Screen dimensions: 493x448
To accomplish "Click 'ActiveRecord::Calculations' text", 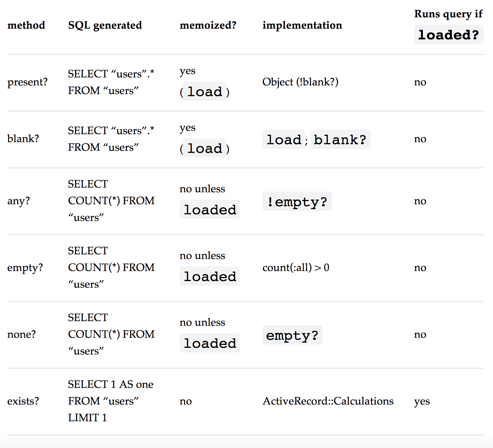I will [328, 401].
